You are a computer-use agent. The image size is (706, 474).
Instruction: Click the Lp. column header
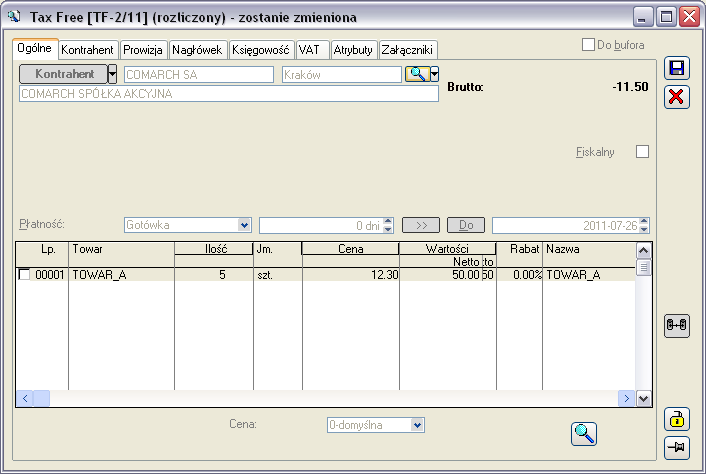click(42, 249)
